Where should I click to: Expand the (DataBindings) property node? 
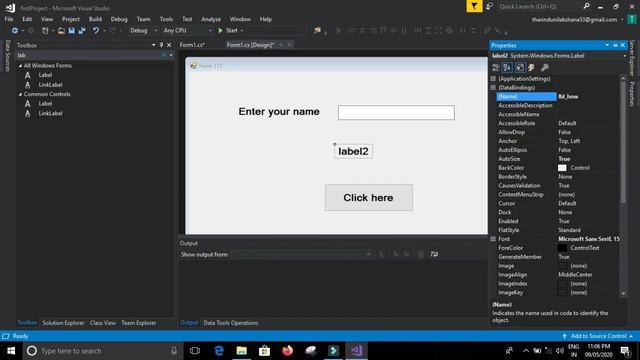(493, 88)
